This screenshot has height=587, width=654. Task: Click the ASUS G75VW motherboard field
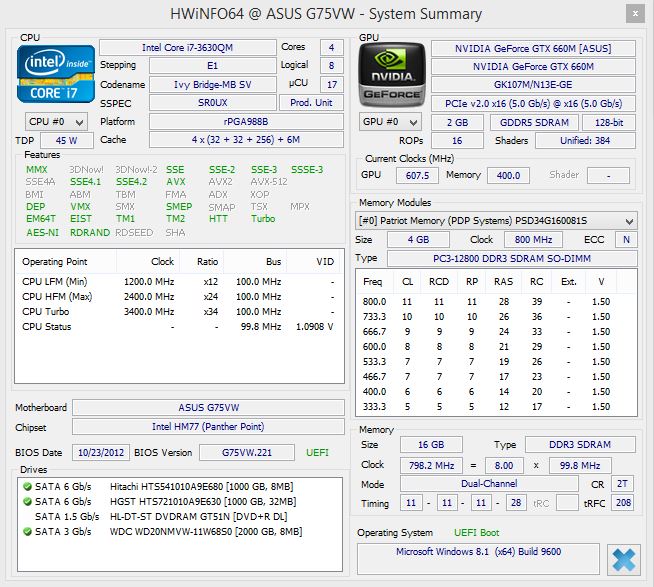pyautogui.click(x=206, y=408)
